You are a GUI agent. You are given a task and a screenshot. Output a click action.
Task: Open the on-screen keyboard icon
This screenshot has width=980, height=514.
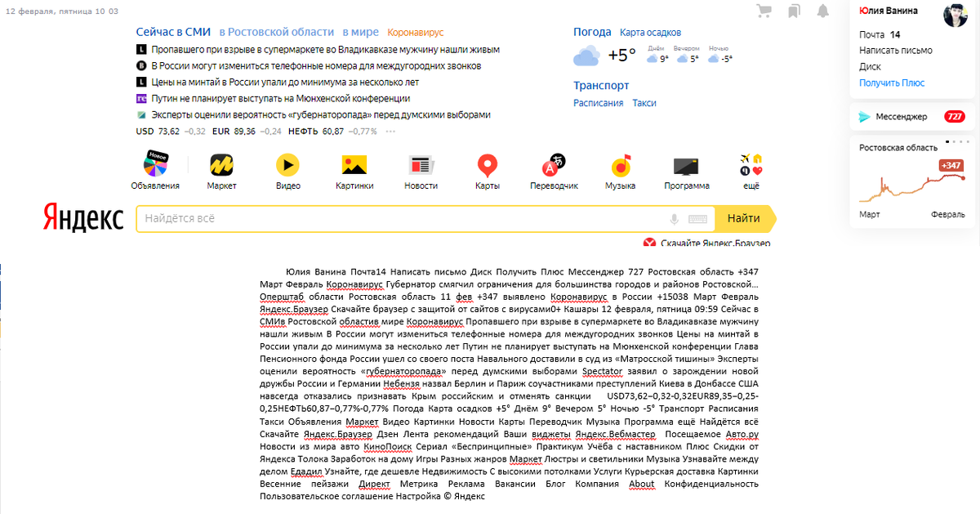coord(697,219)
